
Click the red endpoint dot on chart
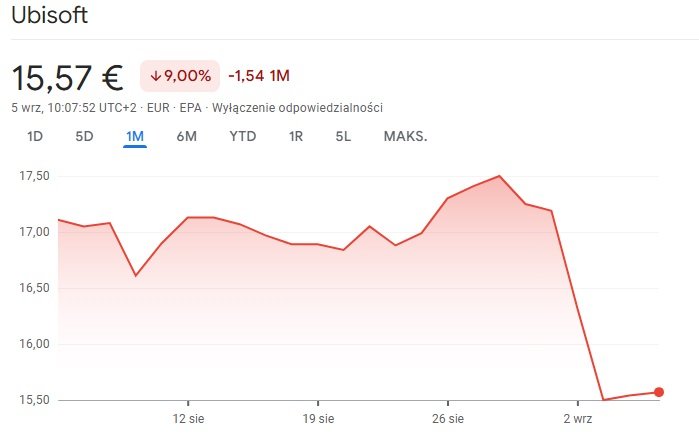pyautogui.click(x=658, y=392)
